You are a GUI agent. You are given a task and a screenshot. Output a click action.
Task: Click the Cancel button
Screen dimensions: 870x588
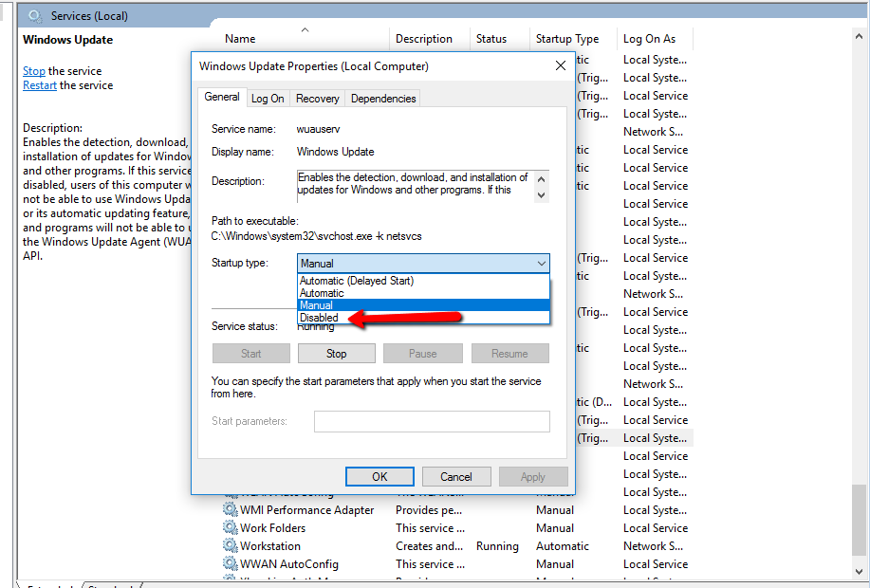coord(456,476)
